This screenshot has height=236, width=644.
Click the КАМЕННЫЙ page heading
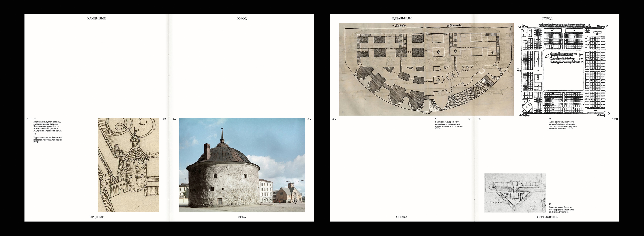(x=97, y=18)
